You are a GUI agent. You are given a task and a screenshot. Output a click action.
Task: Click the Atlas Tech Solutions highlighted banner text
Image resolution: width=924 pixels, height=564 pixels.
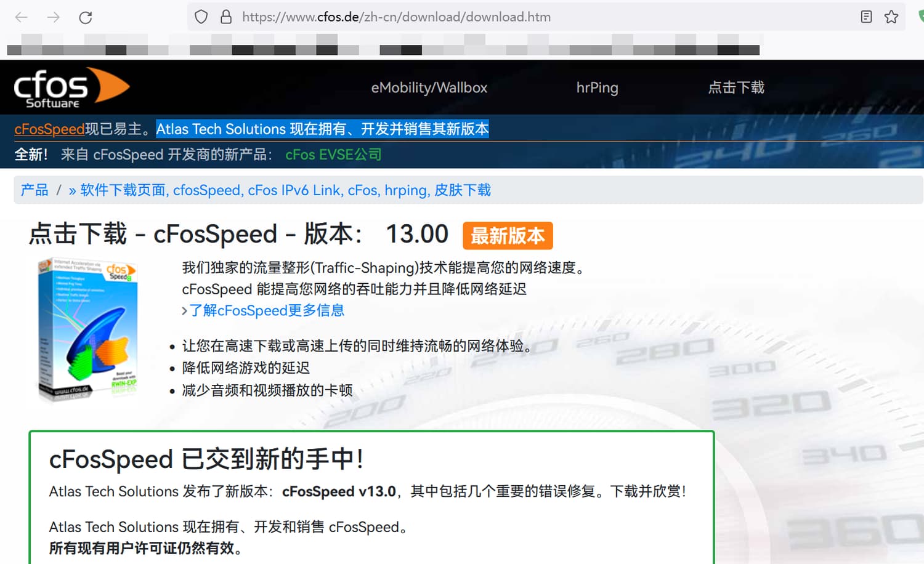(x=322, y=129)
